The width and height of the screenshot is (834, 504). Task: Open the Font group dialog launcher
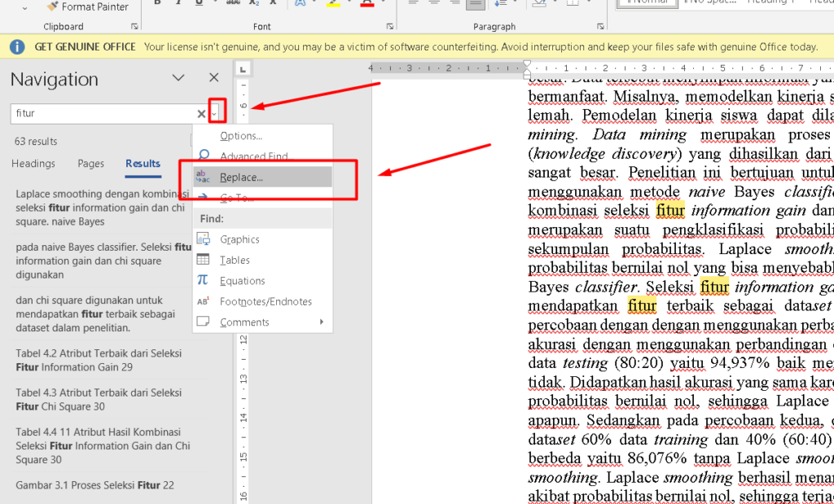pos(389,27)
